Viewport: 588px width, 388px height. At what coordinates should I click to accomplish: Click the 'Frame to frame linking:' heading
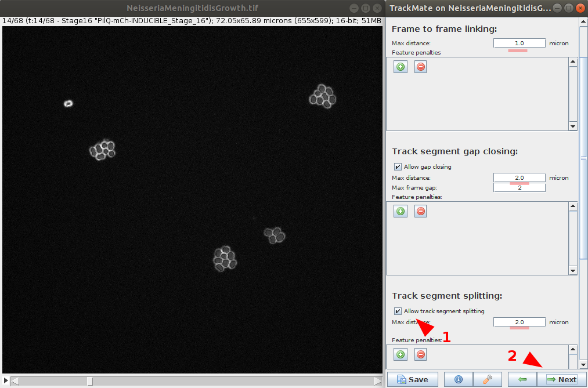[444, 29]
